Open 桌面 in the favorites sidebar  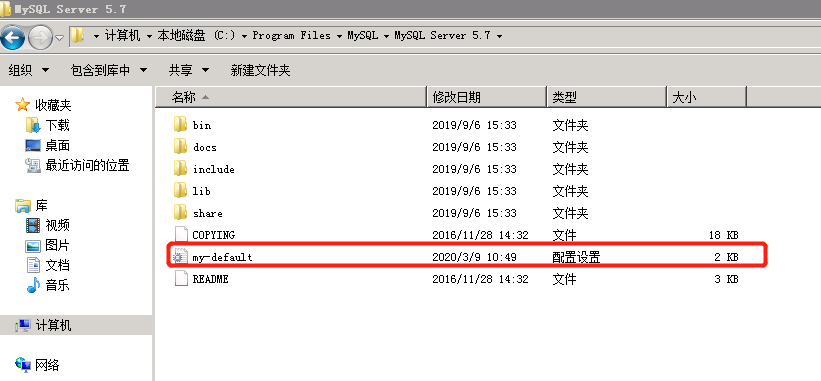click(x=57, y=145)
